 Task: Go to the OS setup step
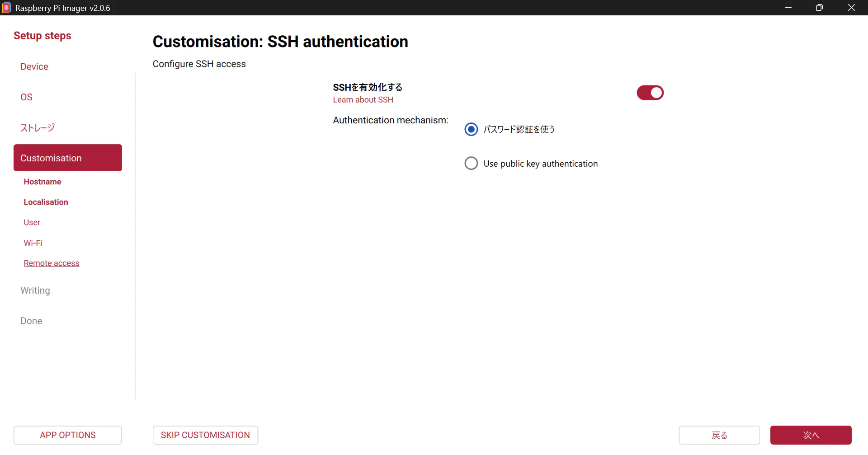26,97
